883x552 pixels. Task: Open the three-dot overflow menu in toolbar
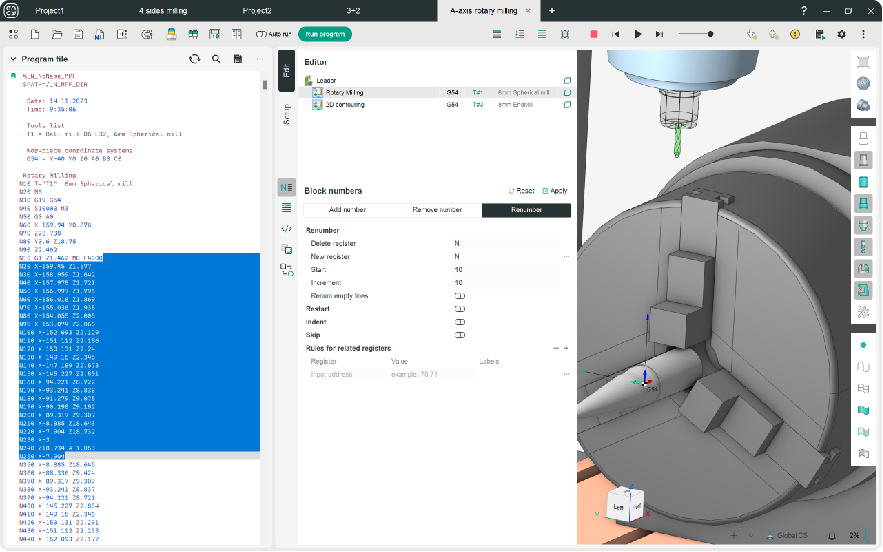tap(863, 34)
